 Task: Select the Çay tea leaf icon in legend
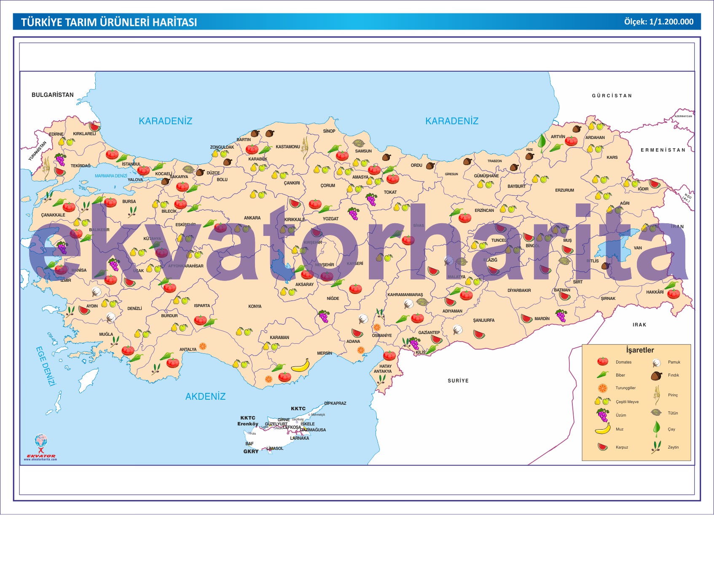[656, 429]
